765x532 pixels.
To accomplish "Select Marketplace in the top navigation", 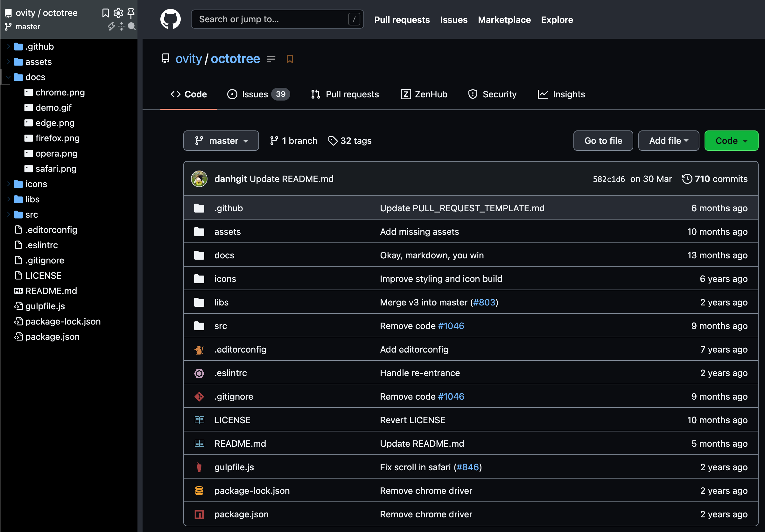I will (x=504, y=20).
